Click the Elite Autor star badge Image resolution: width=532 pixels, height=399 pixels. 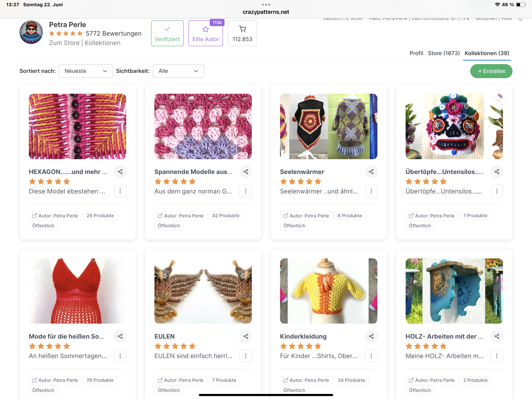point(206,33)
